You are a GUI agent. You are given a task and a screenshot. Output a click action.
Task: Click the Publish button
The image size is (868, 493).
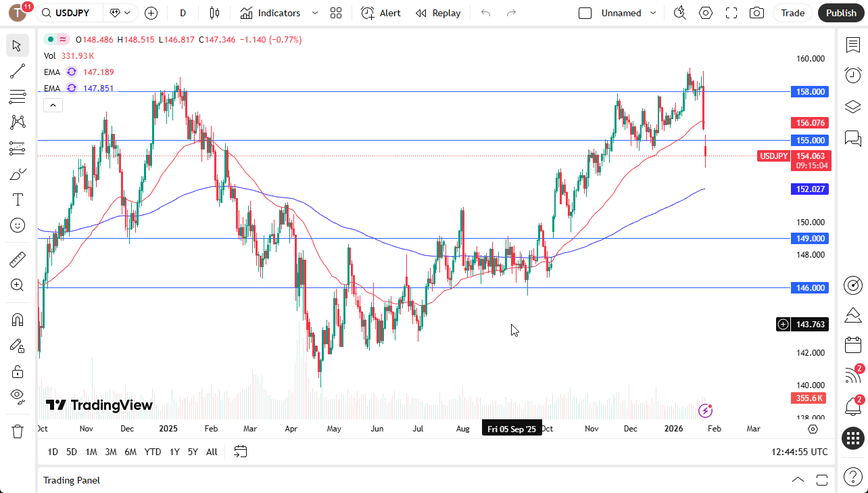tap(841, 13)
